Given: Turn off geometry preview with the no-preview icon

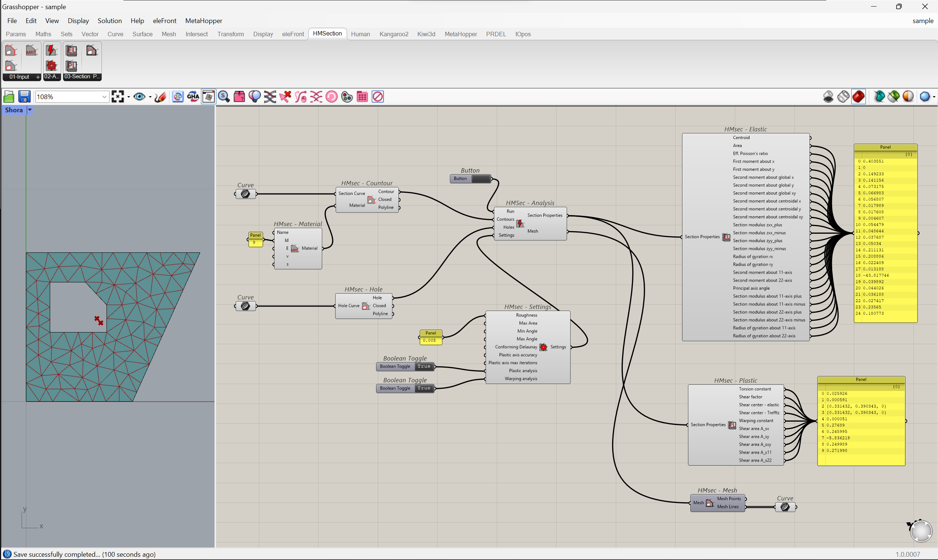Looking at the screenshot, I should click(x=828, y=97).
